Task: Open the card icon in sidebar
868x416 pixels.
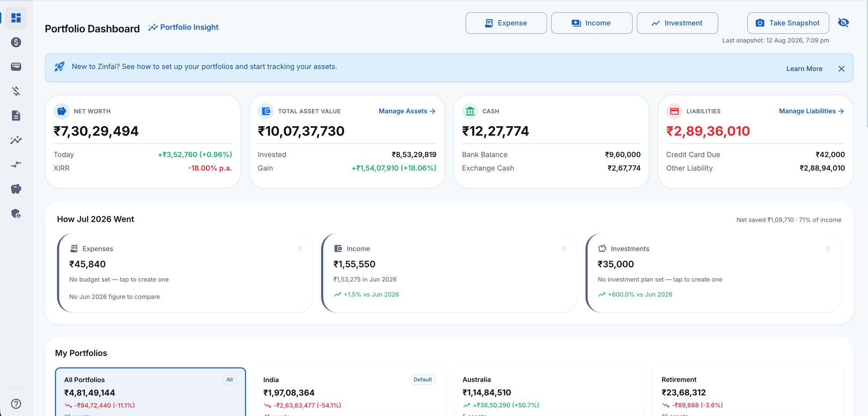Action: pos(16,67)
